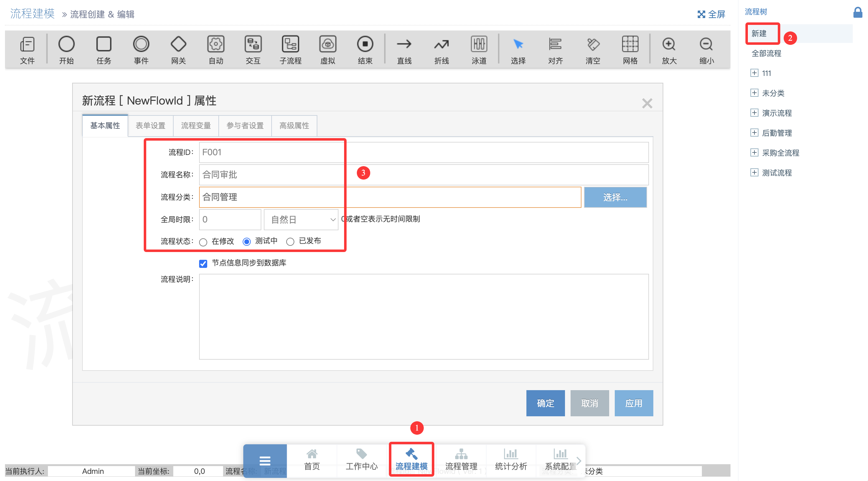This screenshot has height=481, width=868.
Task: Expand the 111 tree node
Action: [x=754, y=73]
